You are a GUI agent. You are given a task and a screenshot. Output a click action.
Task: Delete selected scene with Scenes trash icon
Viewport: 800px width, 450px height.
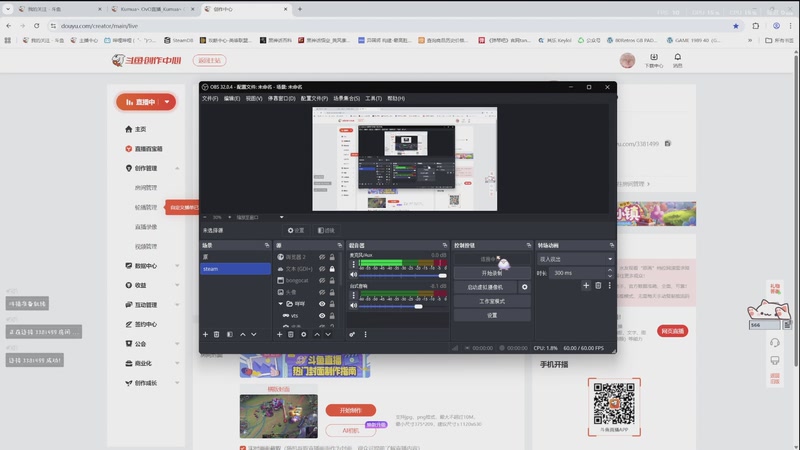pos(216,334)
